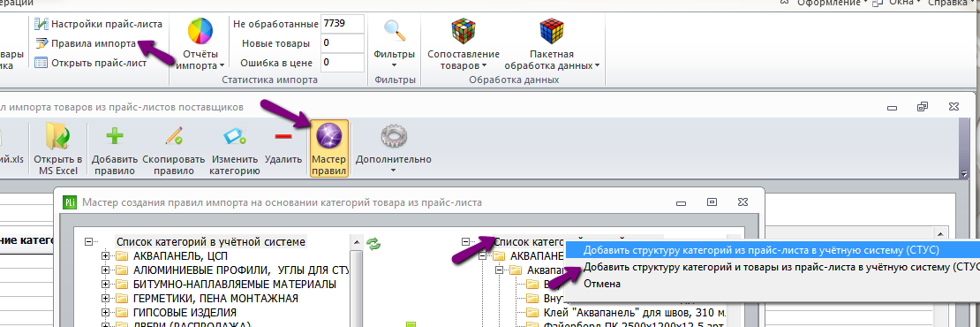Viewport: 980px width, 327px height.
Task: Click left tree scrollbar up arrow
Action: point(357,242)
